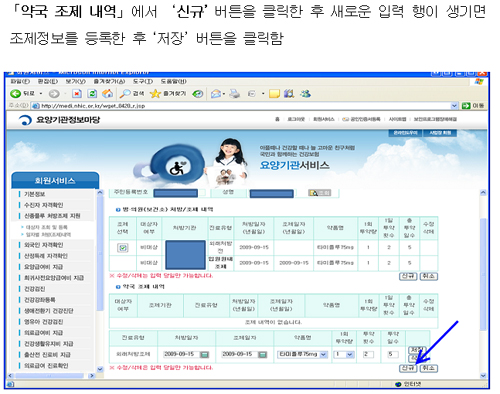Open the 편집(E) menu
The height and width of the screenshot is (394, 500).
(x=48, y=81)
